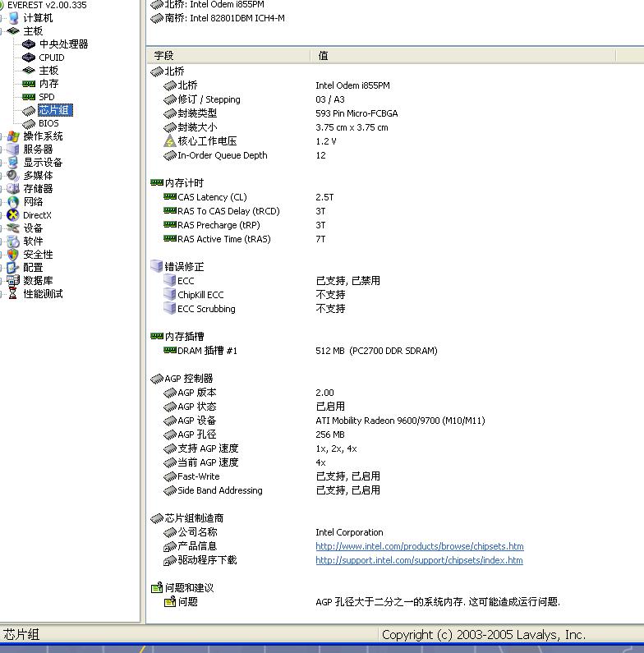Click the 主板 motherboard category icon
This screenshot has width=644, height=653.
pyautogui.click(x=14, y=31)
